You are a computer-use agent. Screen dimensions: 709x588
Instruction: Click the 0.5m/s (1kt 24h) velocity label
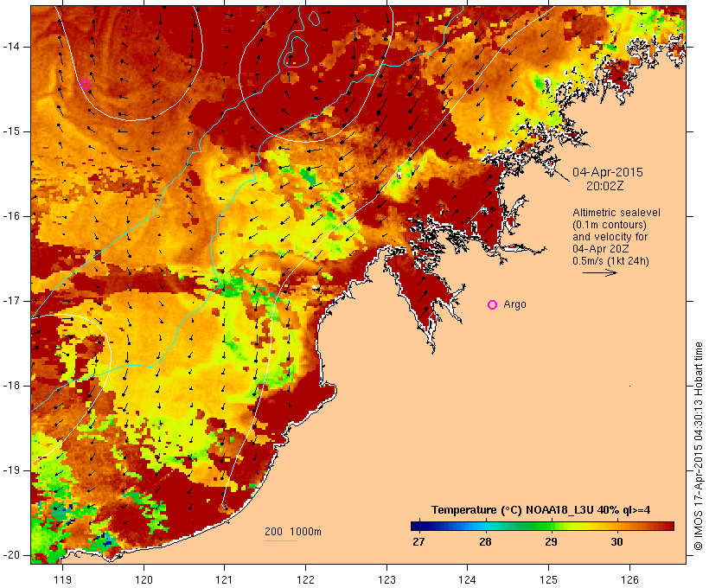[x=610, y=261]
